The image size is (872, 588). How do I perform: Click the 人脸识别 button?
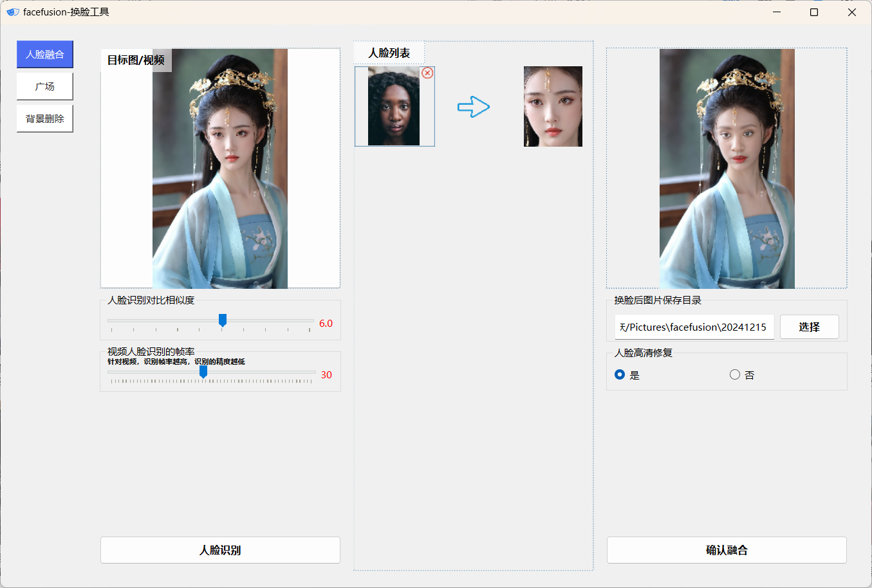[x=220, y=550]
